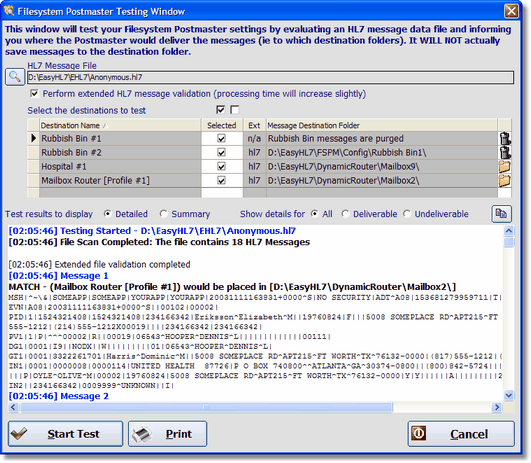The height and width of the screenshot is (463, 531).
Task: Click the trash icon for Rubbish Bin #2 row
Action: (x=505, y=152)
